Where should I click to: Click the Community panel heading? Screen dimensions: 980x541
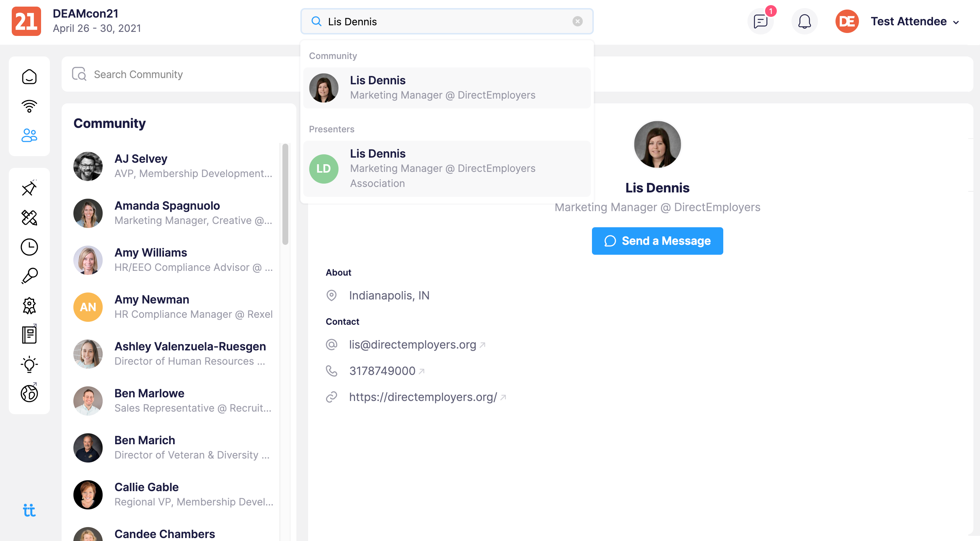pyautogui.click(x=110, y=123)
